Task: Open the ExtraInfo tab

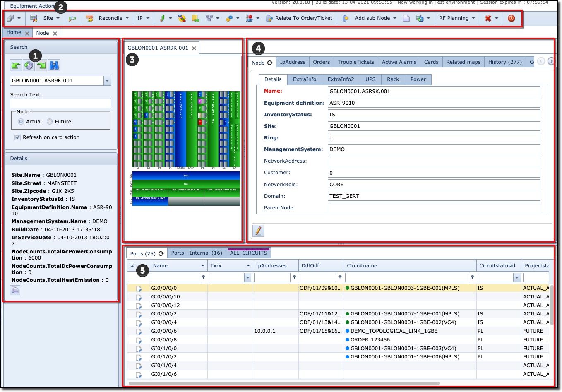Action: pyautogui.click(x=304, y=79)
